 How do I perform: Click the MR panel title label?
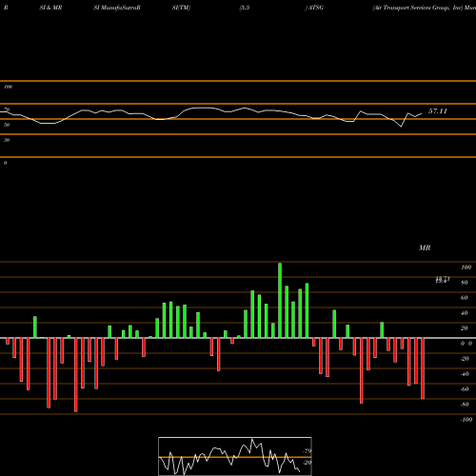point(425,248)
